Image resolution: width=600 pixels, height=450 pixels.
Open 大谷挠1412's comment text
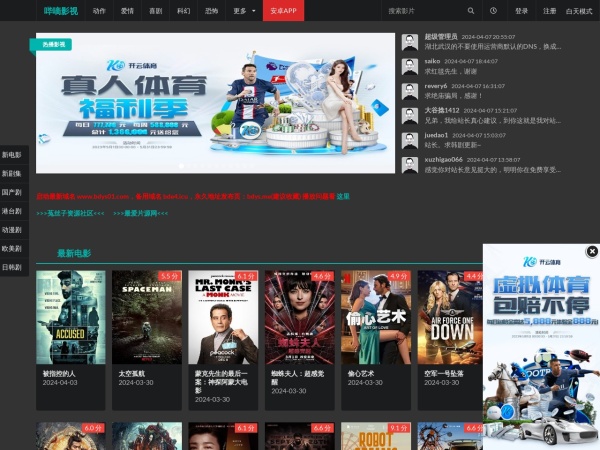tap(493, 121)
